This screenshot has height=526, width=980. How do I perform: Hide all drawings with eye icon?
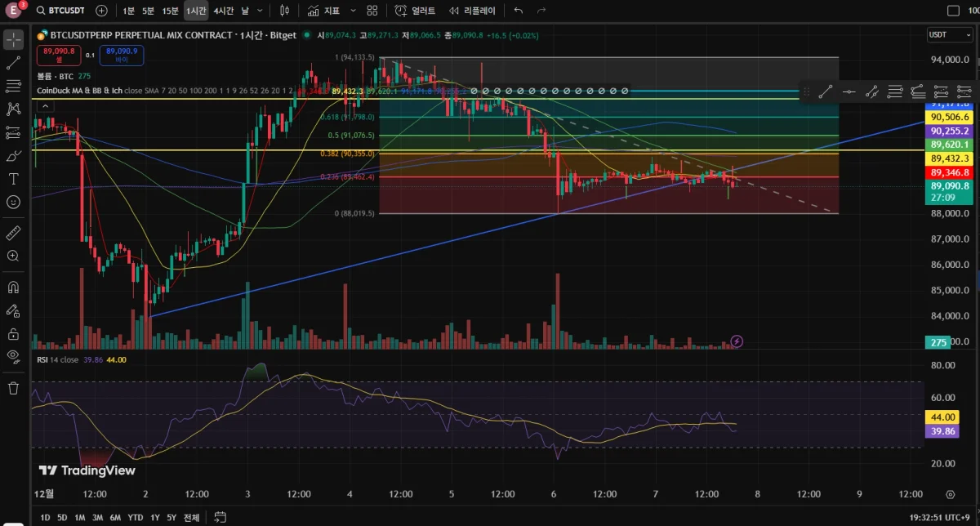pos(13,356)
